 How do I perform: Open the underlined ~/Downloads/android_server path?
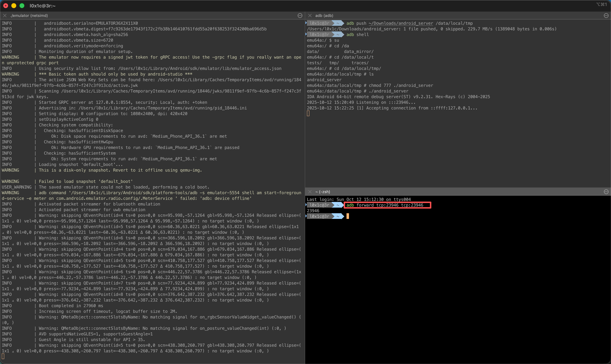click(401, 23)
